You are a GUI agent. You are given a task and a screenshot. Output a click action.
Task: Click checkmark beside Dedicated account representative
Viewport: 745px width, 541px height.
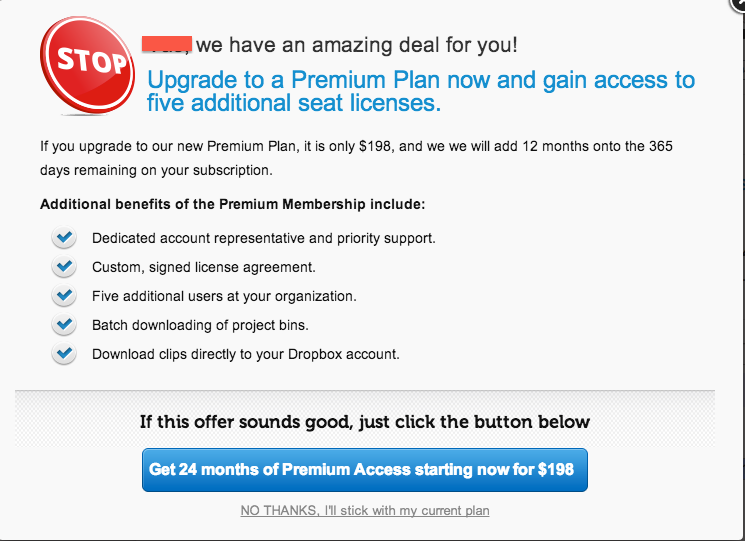click(64, 238)
